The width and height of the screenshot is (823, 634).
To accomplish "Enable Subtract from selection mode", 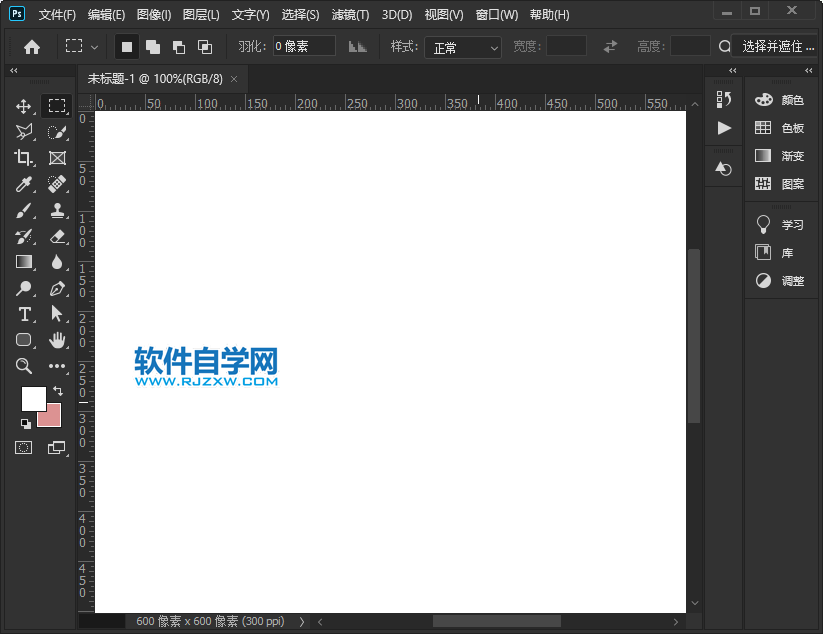I will [180, 45].
